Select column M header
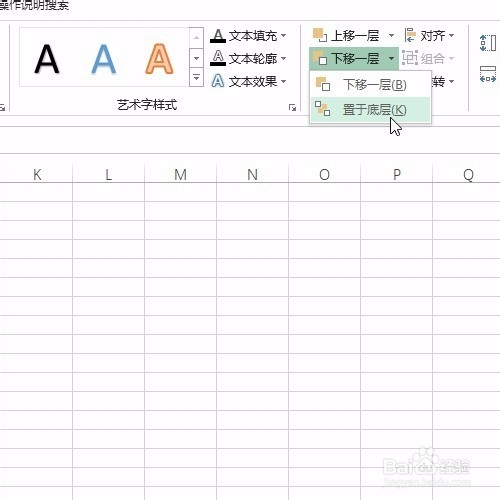 (x=180, y=174)
